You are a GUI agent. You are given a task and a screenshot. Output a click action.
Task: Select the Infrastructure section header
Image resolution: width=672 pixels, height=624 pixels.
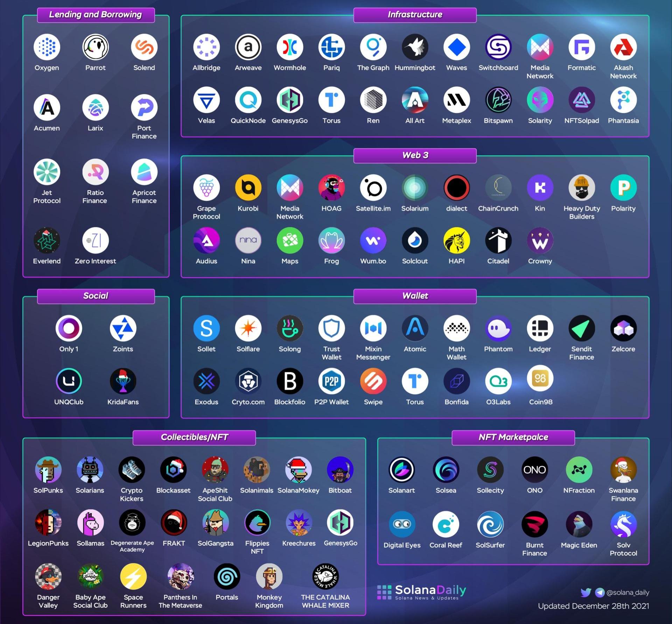point(415,15)
